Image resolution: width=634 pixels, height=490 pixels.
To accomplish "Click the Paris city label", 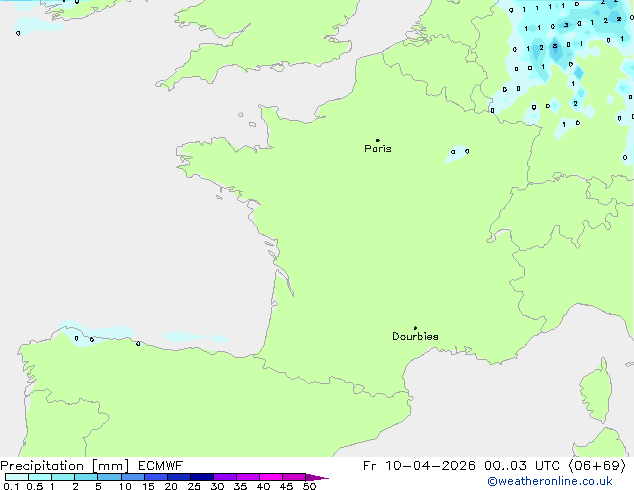I will click(378, 149).
